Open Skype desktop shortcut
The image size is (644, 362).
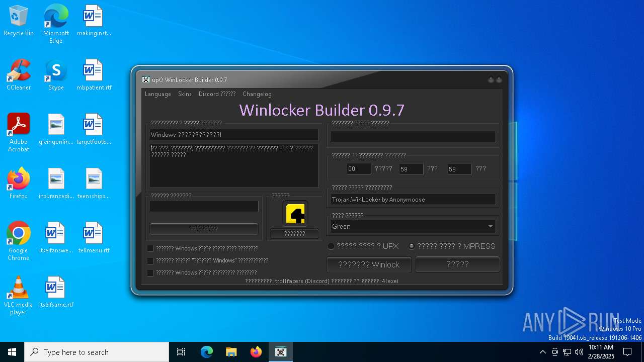point(56,75)
